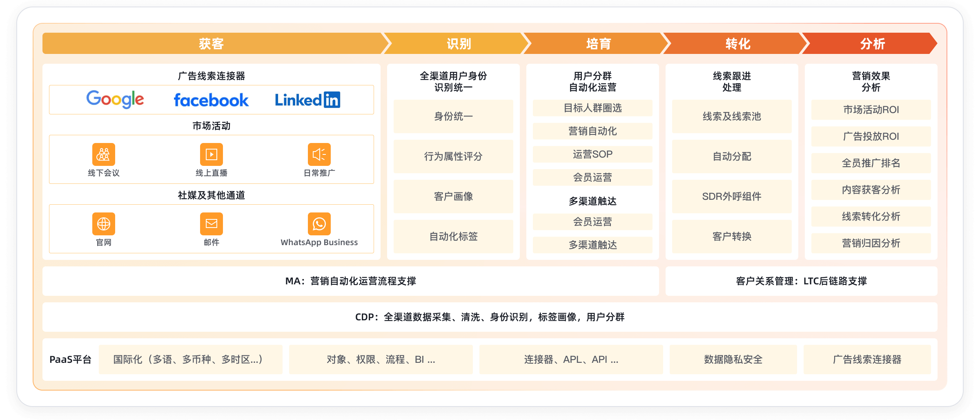
Task: Click the 线下会议 label text
Action: point(104,173)
